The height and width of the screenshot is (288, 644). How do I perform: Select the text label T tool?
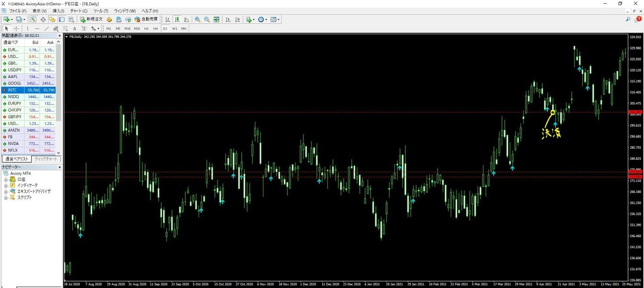84,28
